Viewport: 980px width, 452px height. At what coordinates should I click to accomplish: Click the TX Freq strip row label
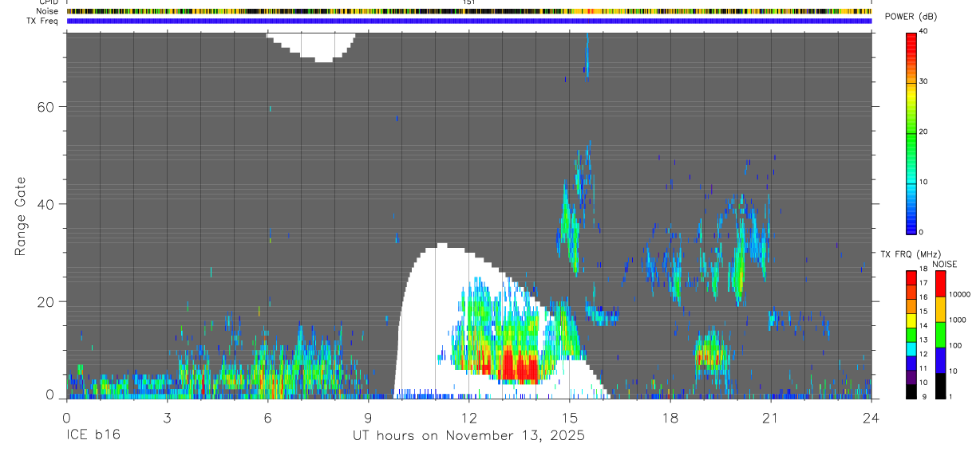tap(43, 21)
